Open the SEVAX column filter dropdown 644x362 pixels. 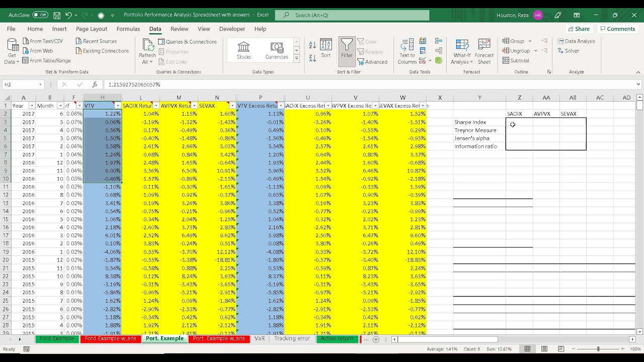coord(232,106)
